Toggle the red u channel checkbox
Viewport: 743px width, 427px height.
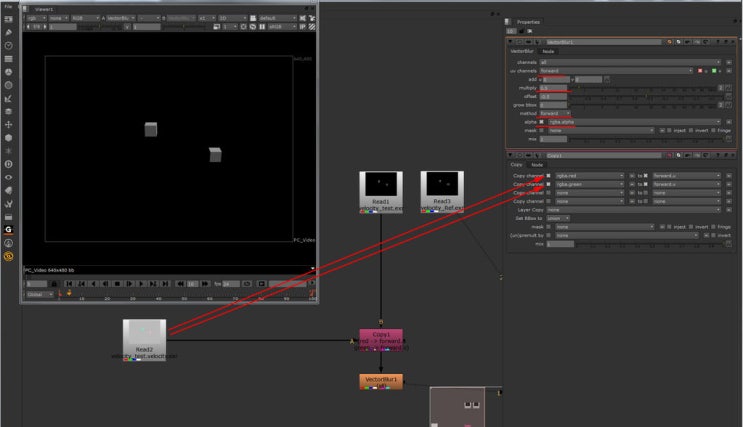[x=700, y=71]
